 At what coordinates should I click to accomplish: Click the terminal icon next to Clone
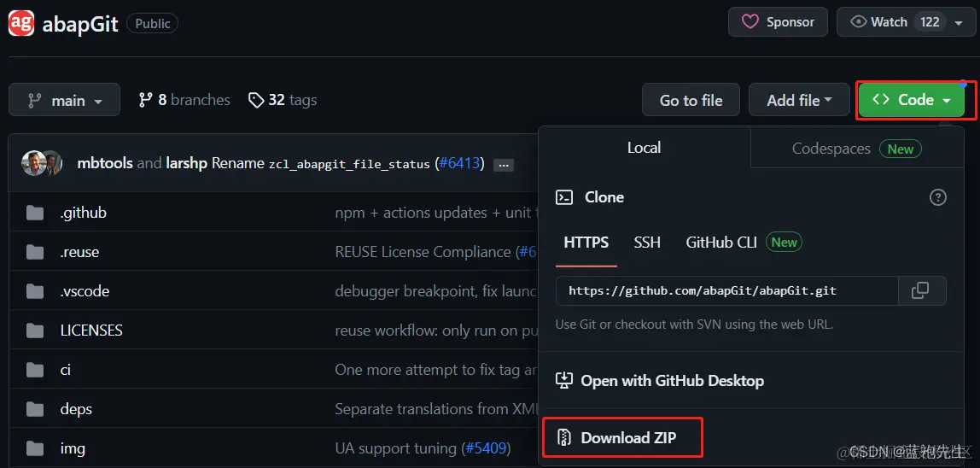coord(564,197)
